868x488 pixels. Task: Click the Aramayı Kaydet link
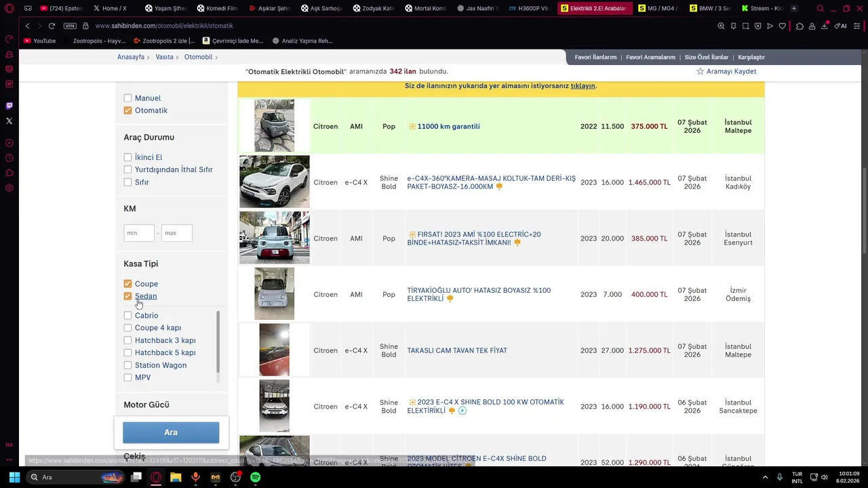click(731, 71)
